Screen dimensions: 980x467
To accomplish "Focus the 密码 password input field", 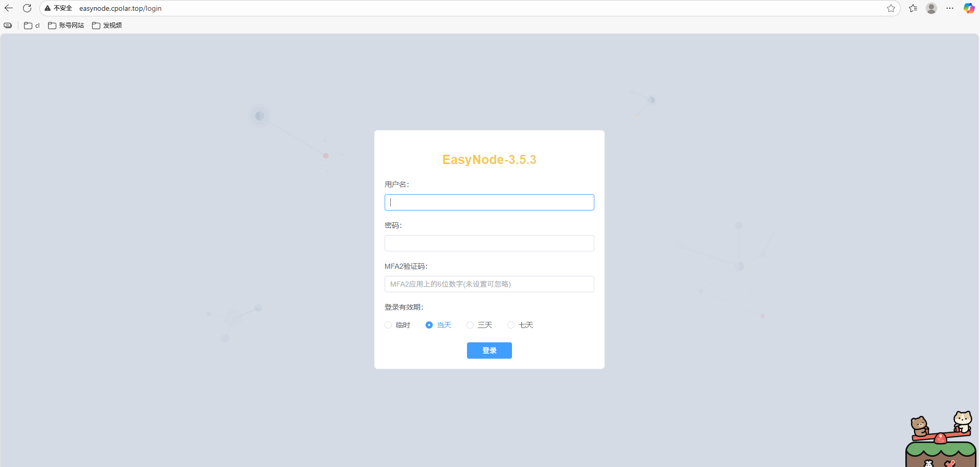I will point(489,243).
